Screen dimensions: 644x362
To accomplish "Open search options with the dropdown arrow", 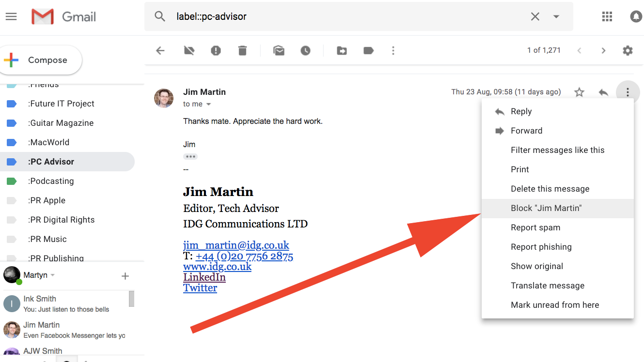I will point(555,16).
